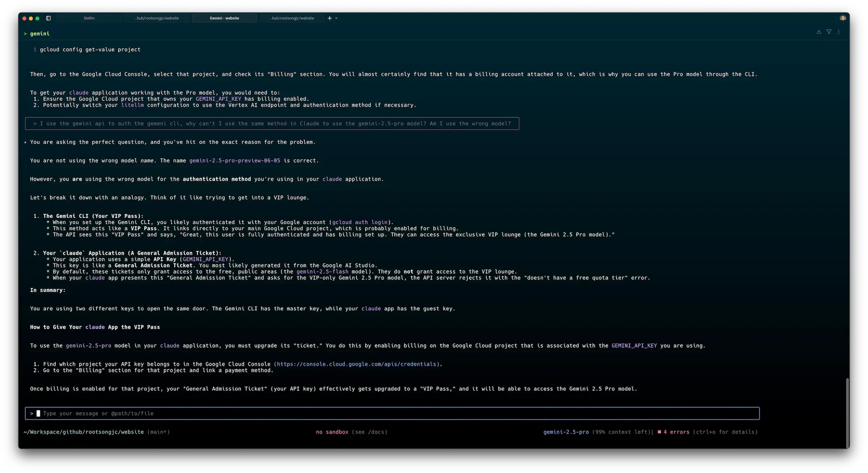Viewport: 868px width, 473px height.
Task: Click the no sandbox status text
Action: (332, 432)
